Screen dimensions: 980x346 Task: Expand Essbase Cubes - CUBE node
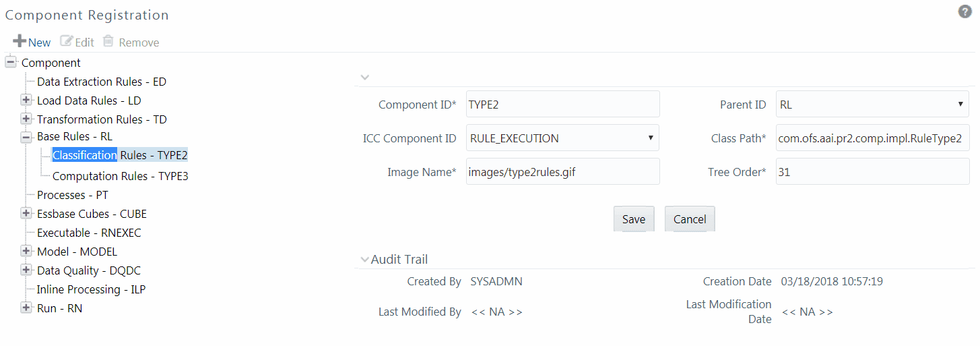point(26,213)
